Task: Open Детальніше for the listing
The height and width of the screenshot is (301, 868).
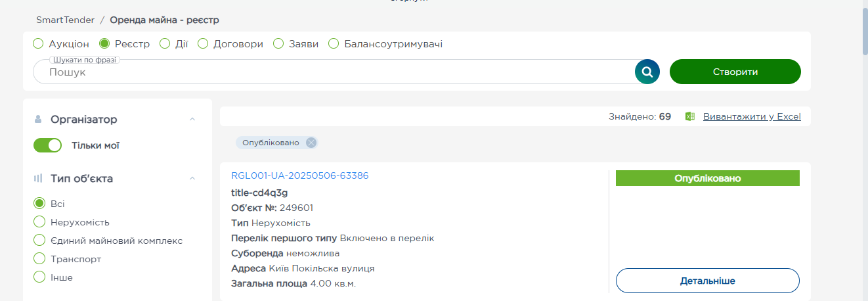Action: click(707, 281)
